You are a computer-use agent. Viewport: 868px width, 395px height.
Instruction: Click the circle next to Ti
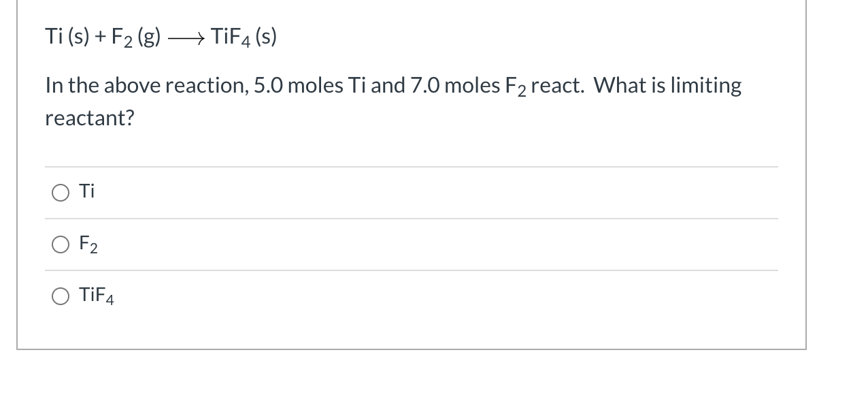pos(61,193)
